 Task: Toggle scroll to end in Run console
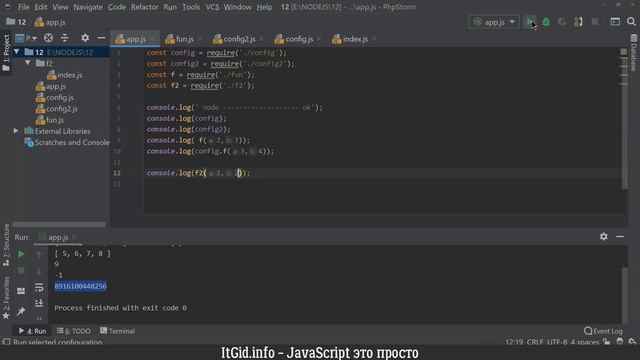tap(39, 303)
